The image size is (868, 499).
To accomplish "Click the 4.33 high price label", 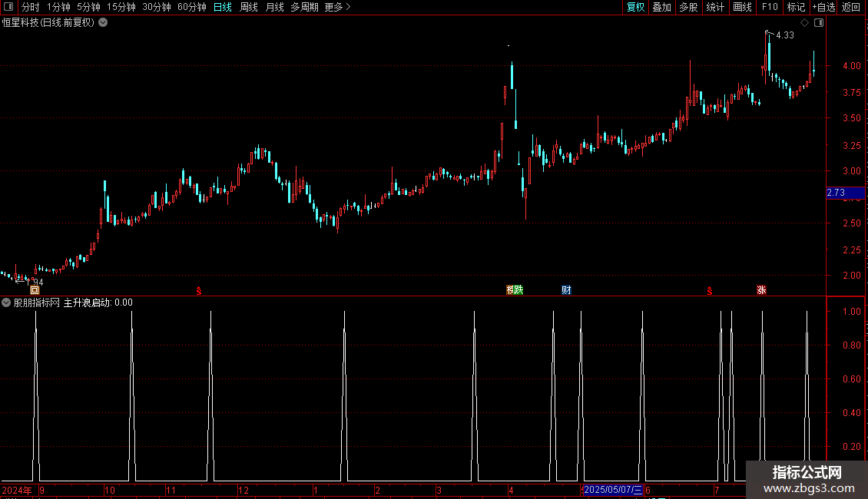I will click(785, 35).
